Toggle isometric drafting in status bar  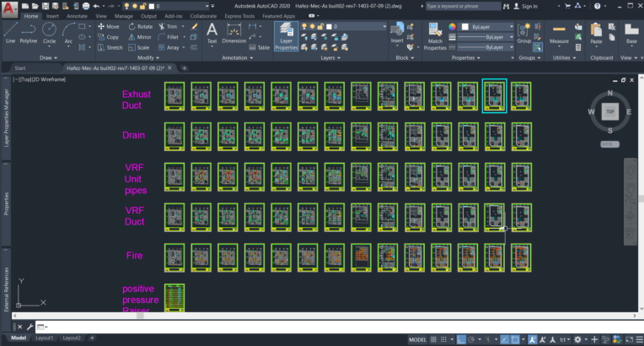pos(488,339)
